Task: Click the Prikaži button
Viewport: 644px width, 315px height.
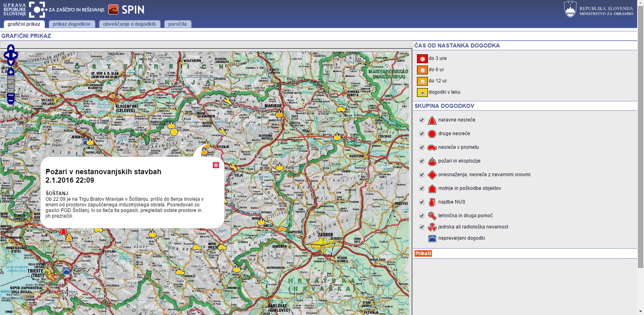Action: 423,253
